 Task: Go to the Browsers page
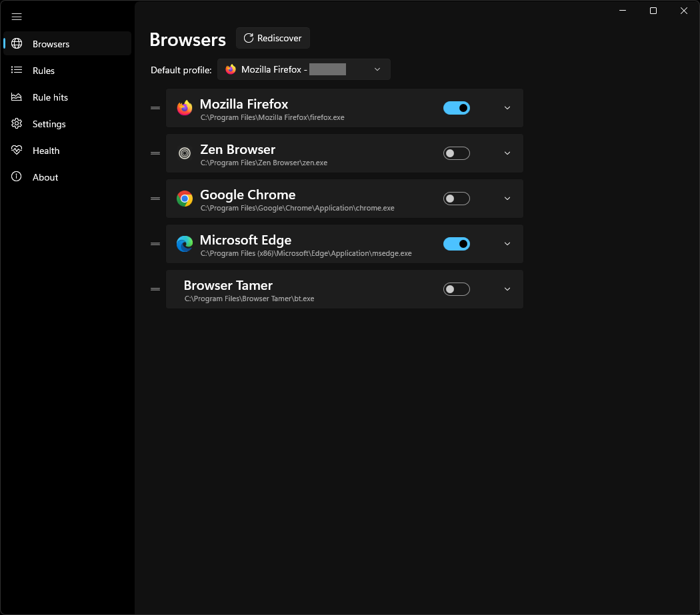click(67, 44)
